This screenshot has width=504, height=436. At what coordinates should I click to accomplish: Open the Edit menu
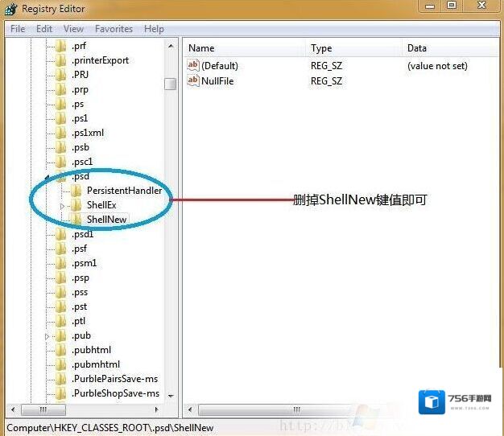coord(44,29)
